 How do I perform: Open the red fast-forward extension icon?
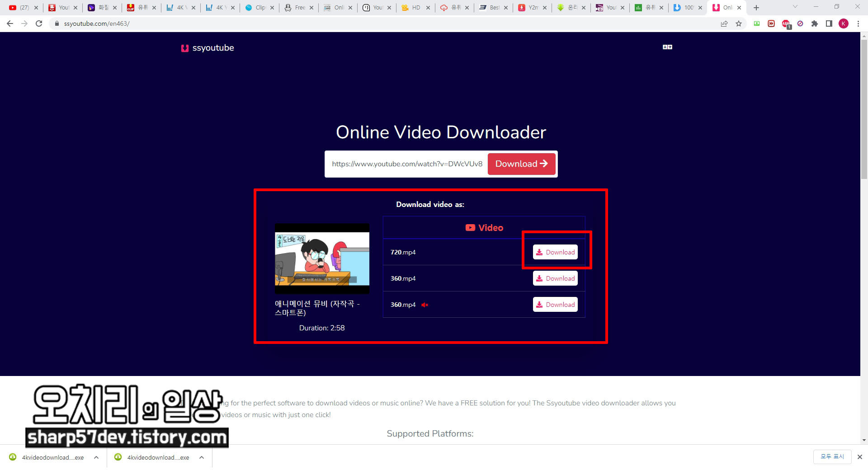(x=771, y=23)
